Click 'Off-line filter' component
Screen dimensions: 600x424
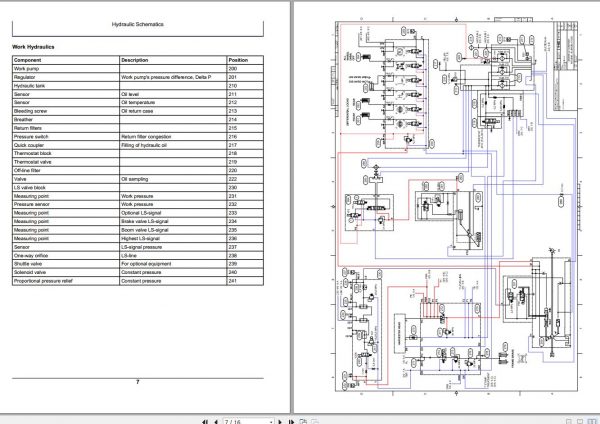27,170
